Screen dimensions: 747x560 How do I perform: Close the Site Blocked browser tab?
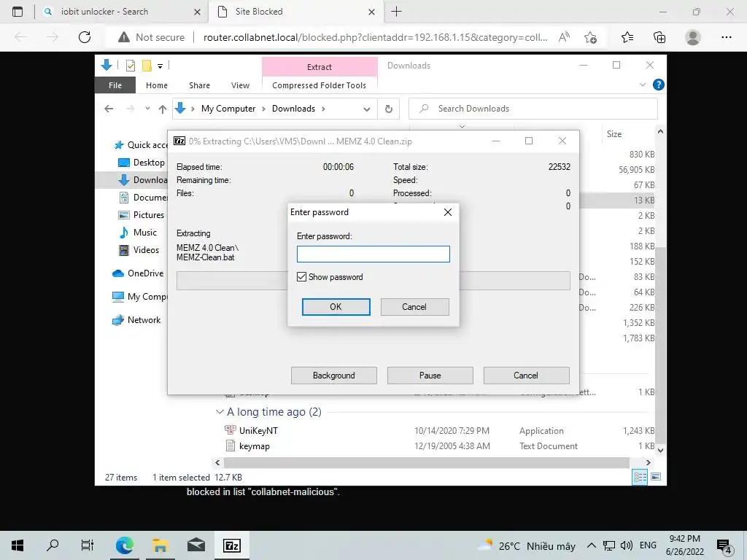pos(372,12)
